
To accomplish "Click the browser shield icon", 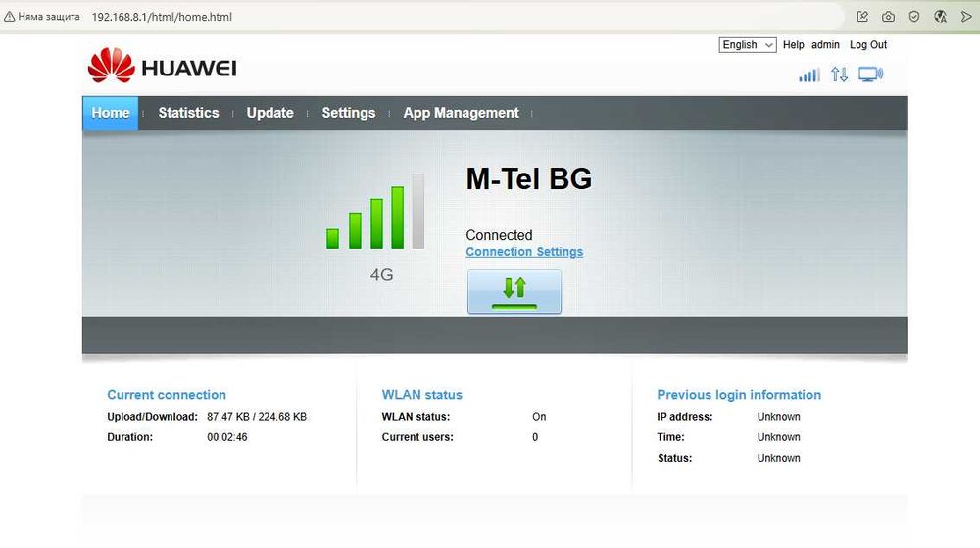I will point(914,17).
